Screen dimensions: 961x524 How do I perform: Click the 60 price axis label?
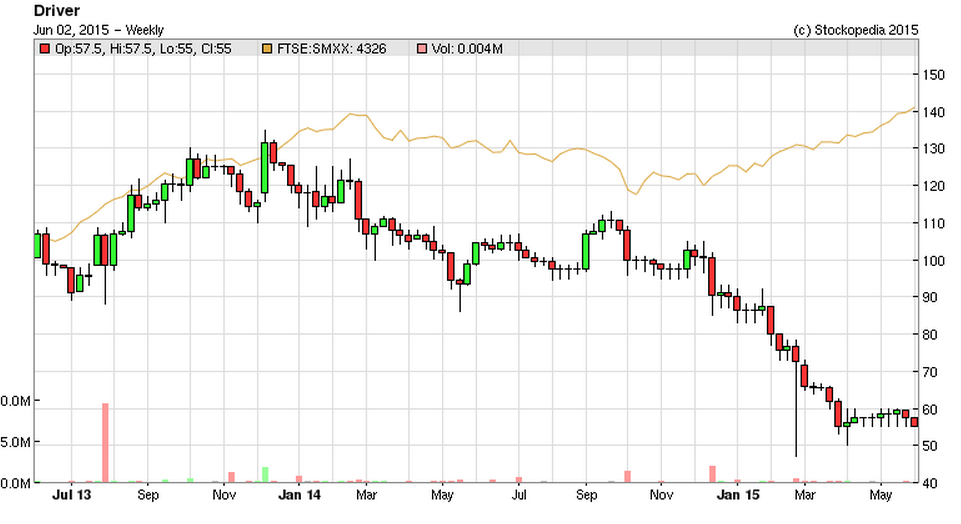pos(930,409)
